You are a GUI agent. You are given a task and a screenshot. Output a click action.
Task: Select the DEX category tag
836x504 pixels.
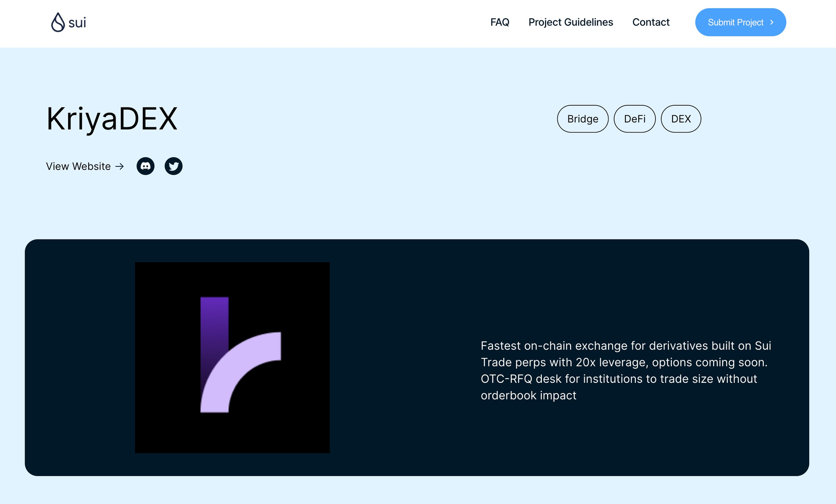[x=681, y=119]
